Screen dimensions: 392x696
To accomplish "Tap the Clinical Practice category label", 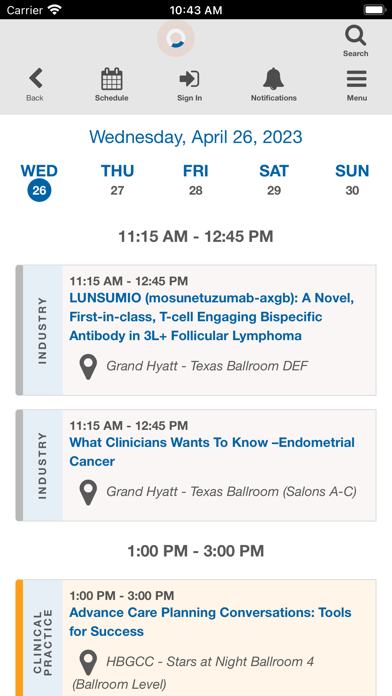I will (43, 643).
